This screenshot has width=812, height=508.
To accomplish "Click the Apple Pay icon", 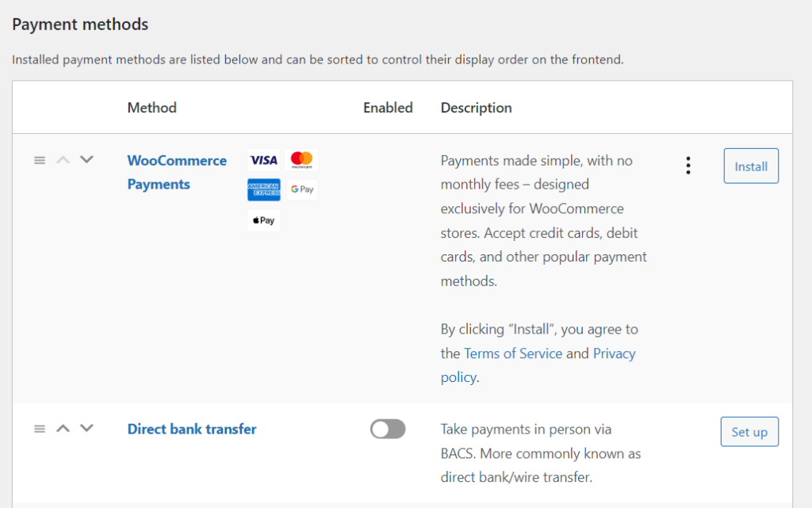I will [263, 220].
